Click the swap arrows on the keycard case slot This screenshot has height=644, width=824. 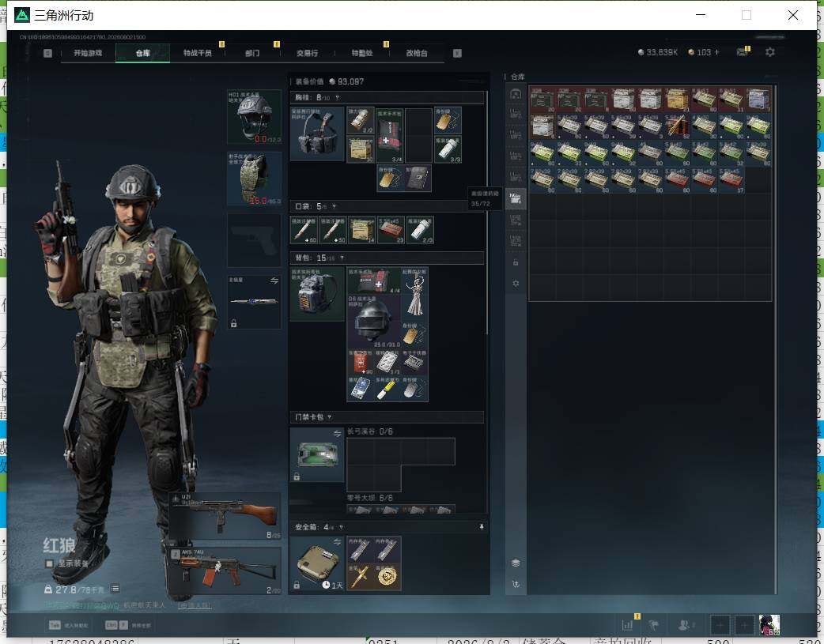[338, 433]
